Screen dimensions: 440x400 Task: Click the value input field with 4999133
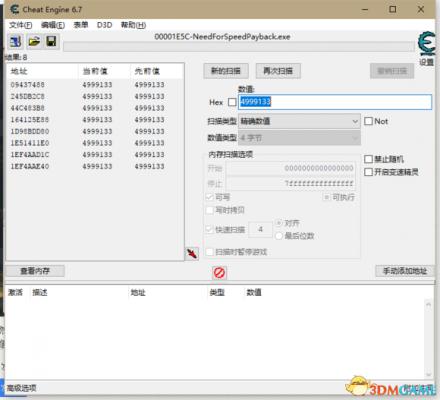click(x=335, y=102)
